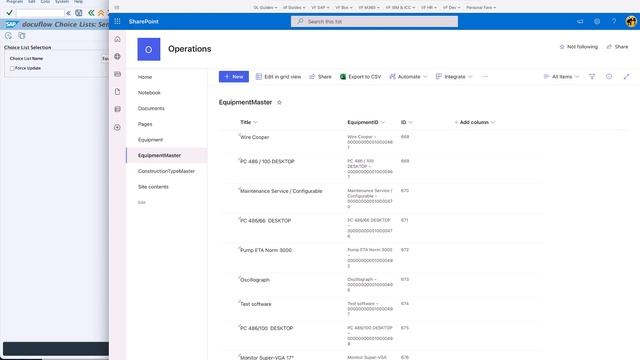Open more commands ellipsis in the list toolbar

485,77
